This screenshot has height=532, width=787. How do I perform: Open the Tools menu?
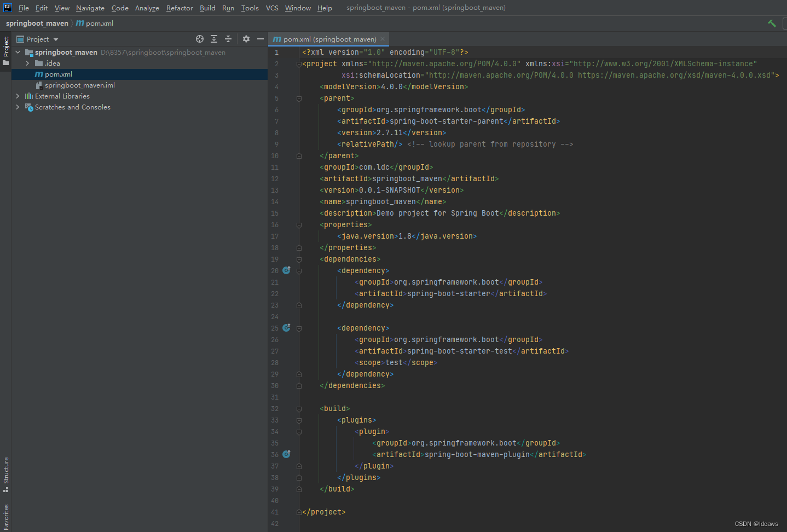pyautogui.click(x=250, y=8)
